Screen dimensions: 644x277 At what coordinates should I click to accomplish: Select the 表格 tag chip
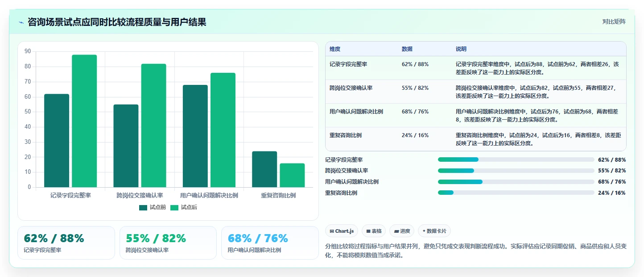[x=374, y=231]
